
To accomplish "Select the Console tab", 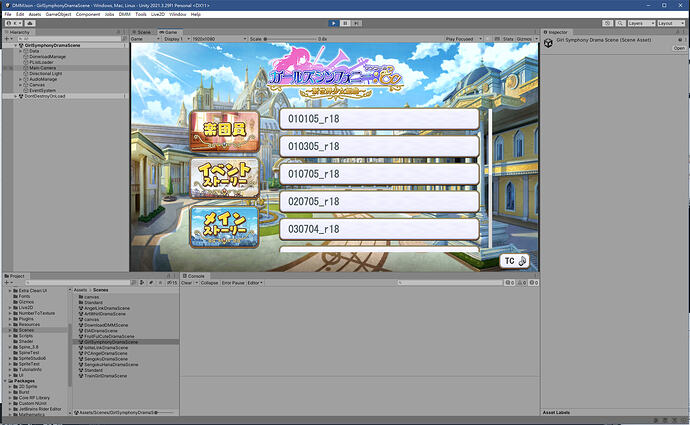I will pos(194,276).
